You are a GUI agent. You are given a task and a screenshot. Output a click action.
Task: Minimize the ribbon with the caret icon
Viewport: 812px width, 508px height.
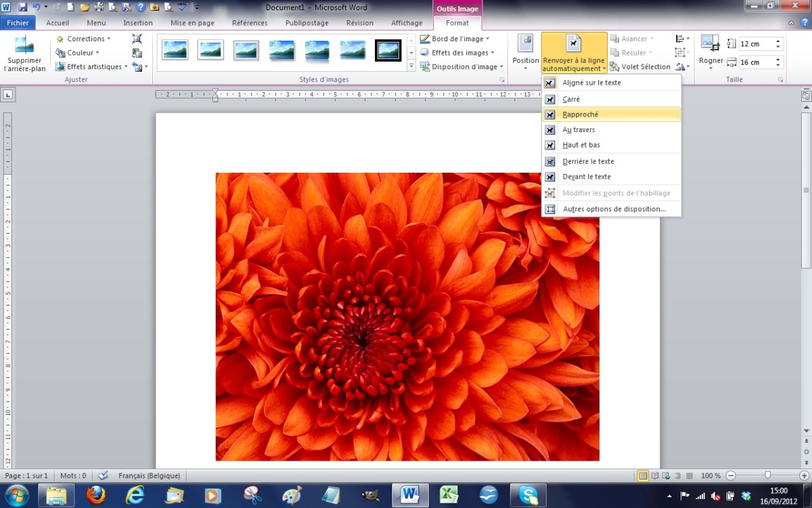click(792, 23)
